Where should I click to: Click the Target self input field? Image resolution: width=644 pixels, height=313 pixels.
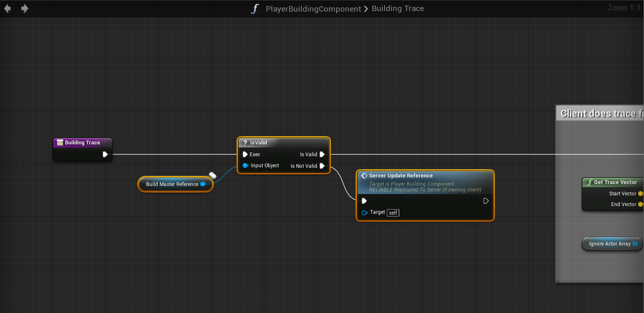point(393,213)
